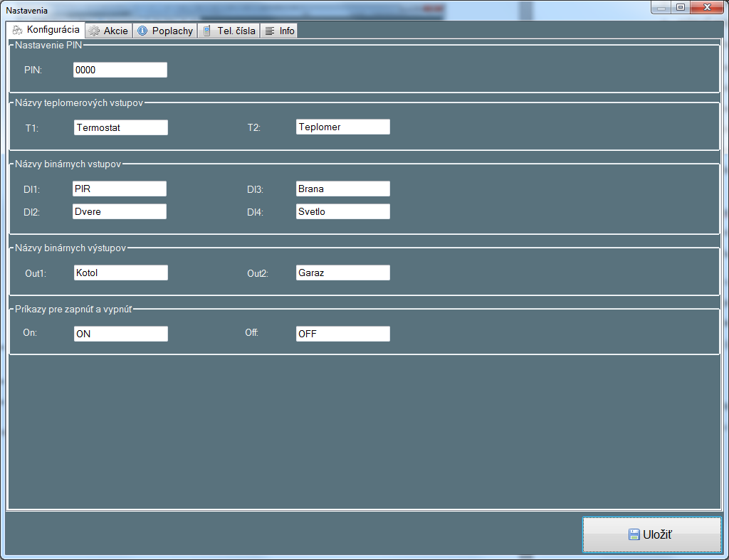
Task: Click the Off command field
Action: point(343,334)
